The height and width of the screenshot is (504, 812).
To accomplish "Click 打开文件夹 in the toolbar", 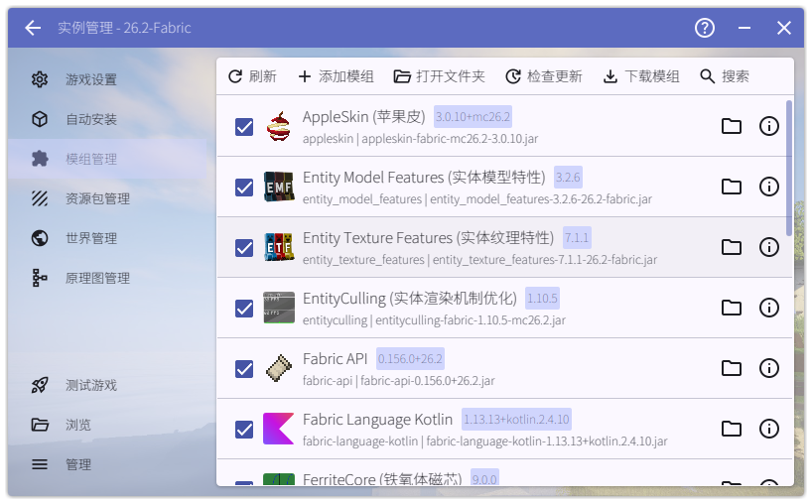I will [x=439, y=76].
